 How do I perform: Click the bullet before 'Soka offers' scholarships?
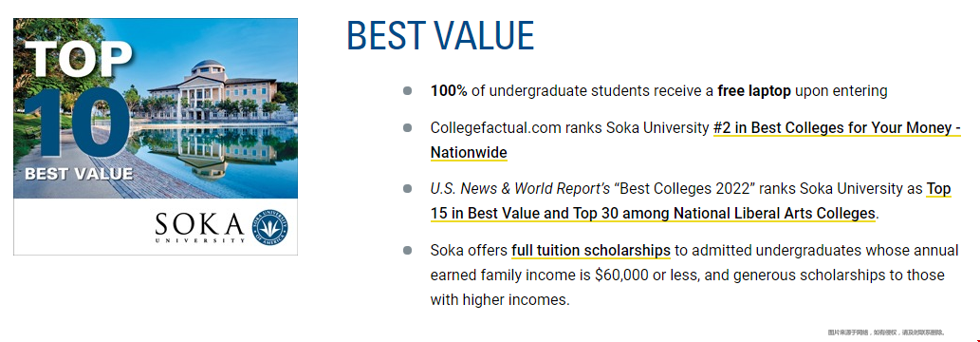click(x=408, y=251)
